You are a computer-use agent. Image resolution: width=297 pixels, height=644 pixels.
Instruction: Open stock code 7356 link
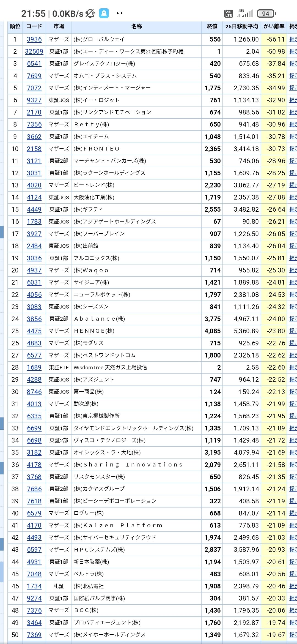tap(34, 124)
